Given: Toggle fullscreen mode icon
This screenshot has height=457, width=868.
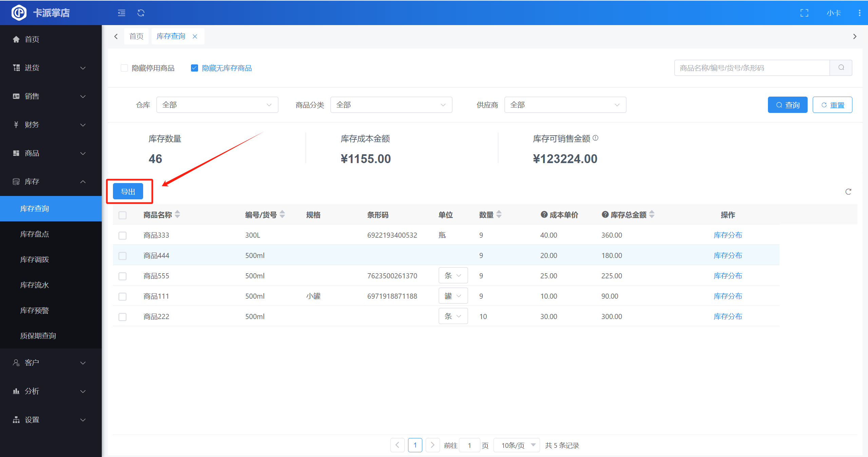Looking at the screenshot, I should coord(804,13).
